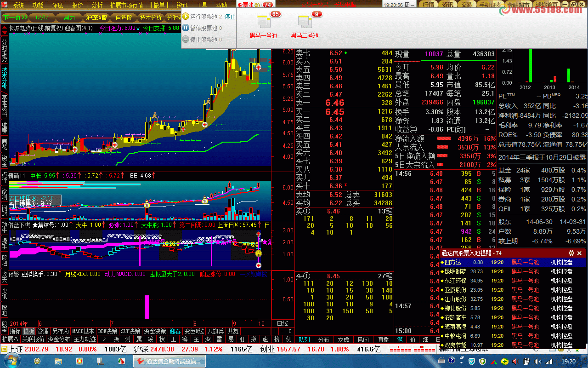Select the 双良节能 row in reminder list
This screenshot has width=588, height=368.
pos(513,345)
